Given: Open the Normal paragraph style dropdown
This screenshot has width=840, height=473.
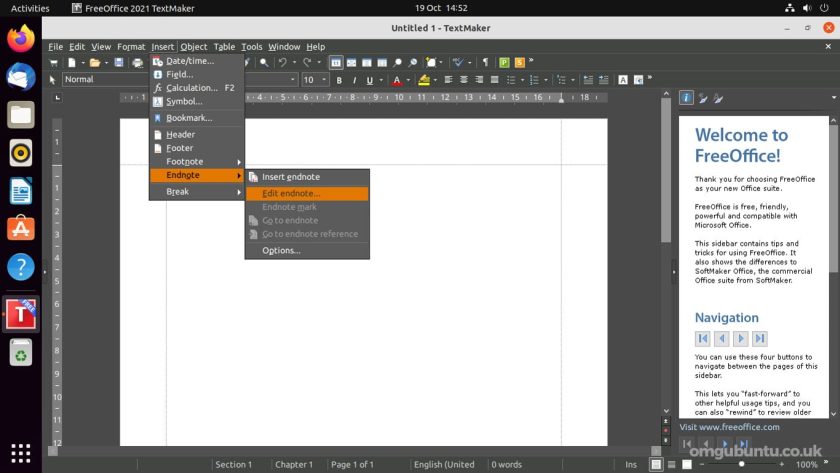Looking at the screenshot, I should click(x=105, y=79).
